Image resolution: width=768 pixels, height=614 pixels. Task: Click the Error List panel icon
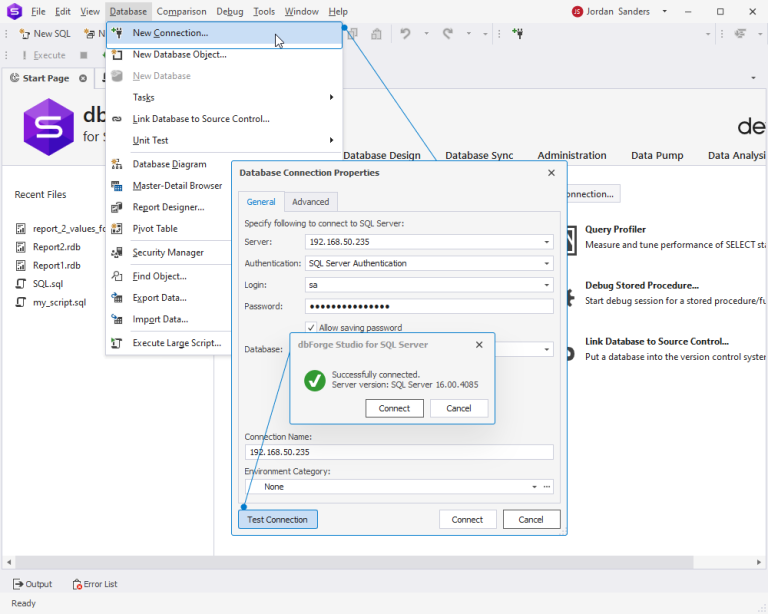tap(77, 584)
